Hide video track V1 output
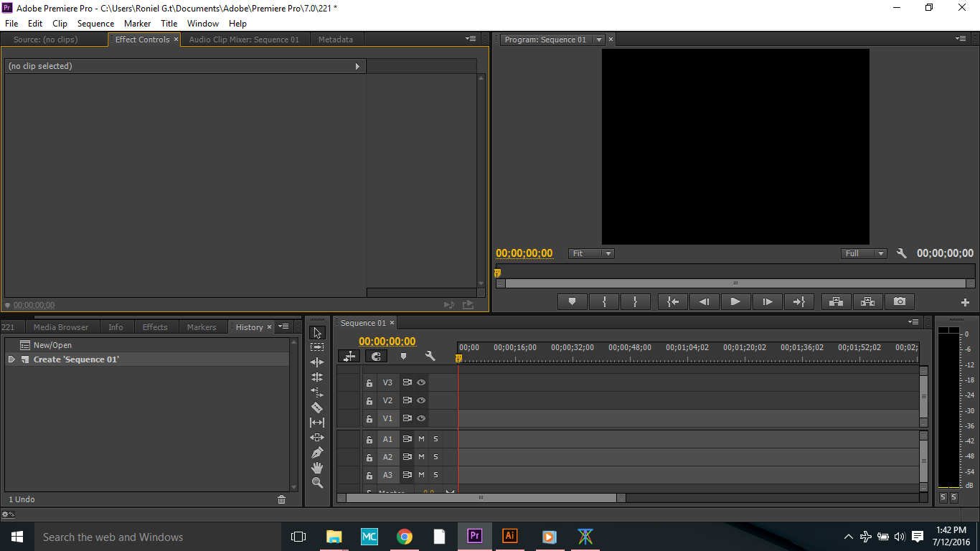Viewport: 980px width, 551px height. [x=421, y=418]
